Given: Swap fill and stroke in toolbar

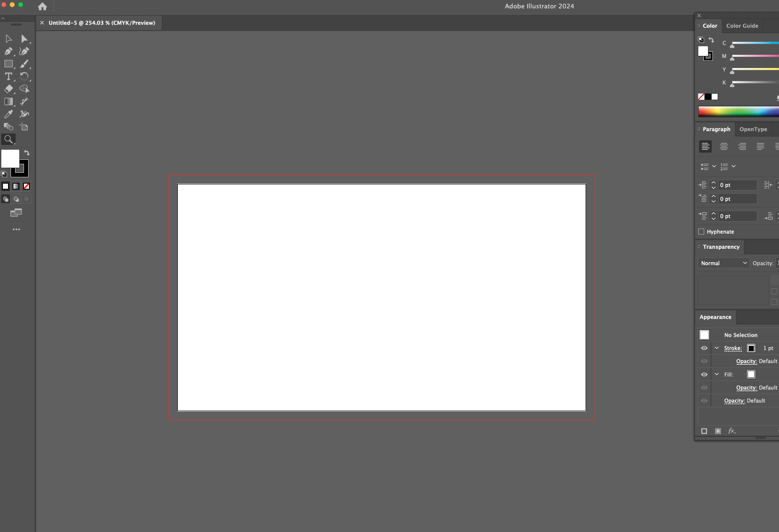Looking at the screenshot, I should tap(27, 153).
